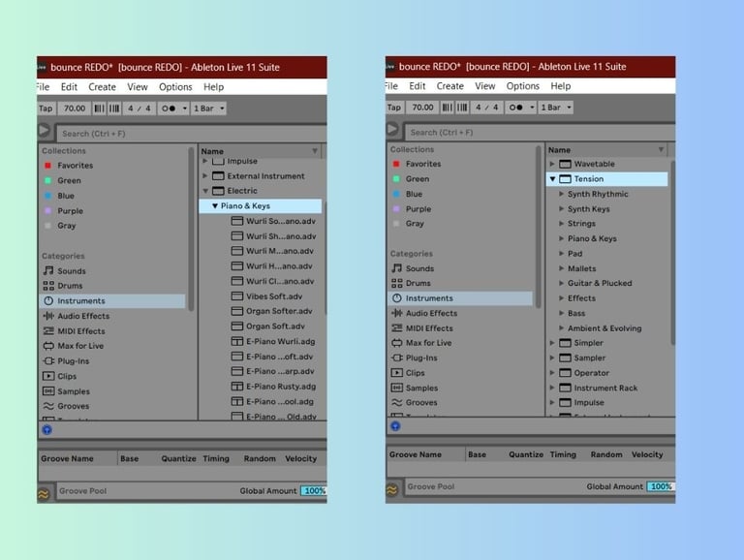Expand Strings folder in right window

(561, 223)
